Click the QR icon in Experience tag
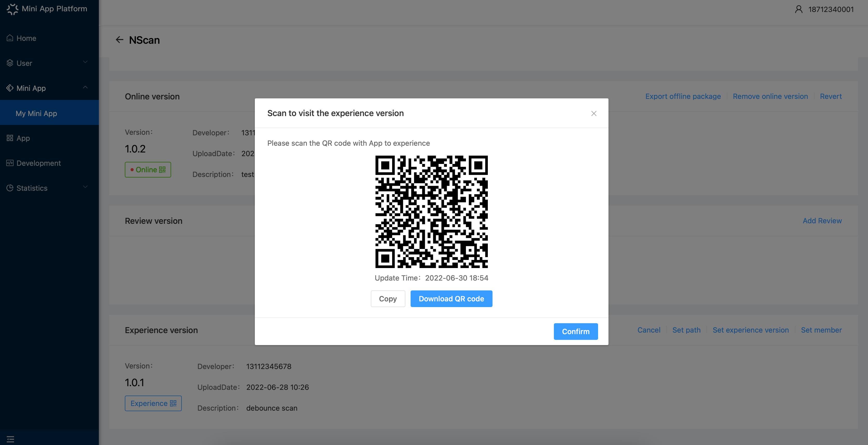The height and width of the screenshot is (445, 868). [x=173, y=403]
